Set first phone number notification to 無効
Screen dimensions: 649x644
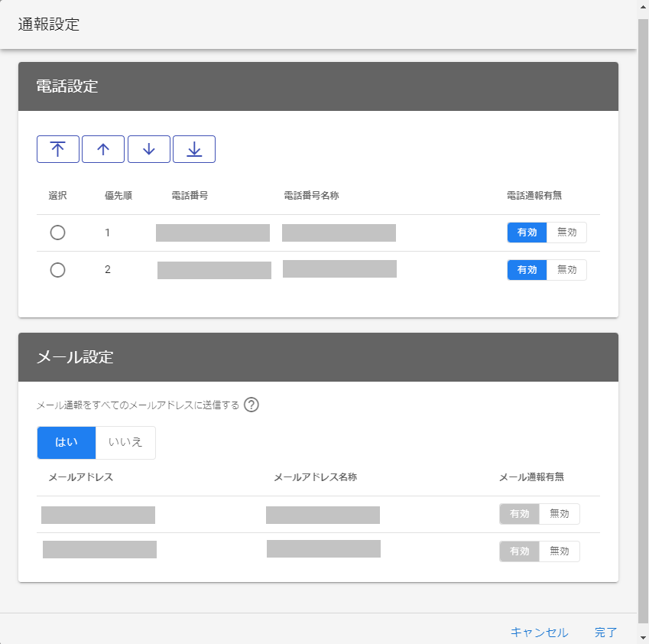pos(566,233)
